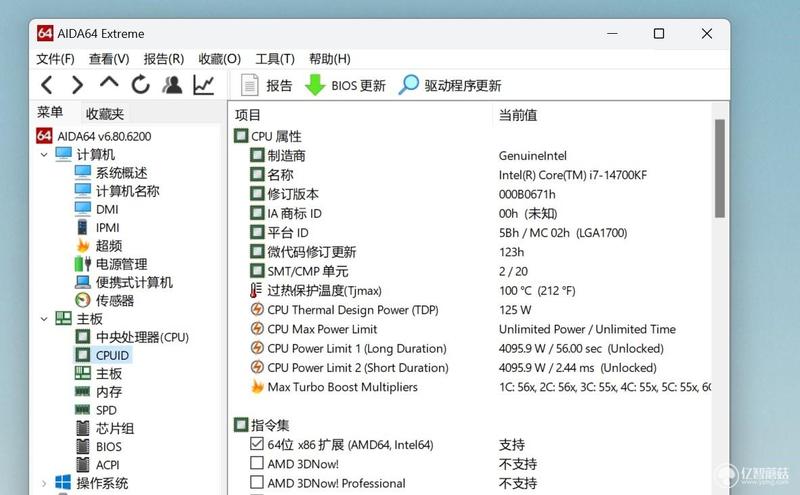Image resolution: width=800 pixels, height=495 pixels.
Task: Toggle the AMD 3DNow! checkbox
Action: pyautogui.click(x=257, y=463)
